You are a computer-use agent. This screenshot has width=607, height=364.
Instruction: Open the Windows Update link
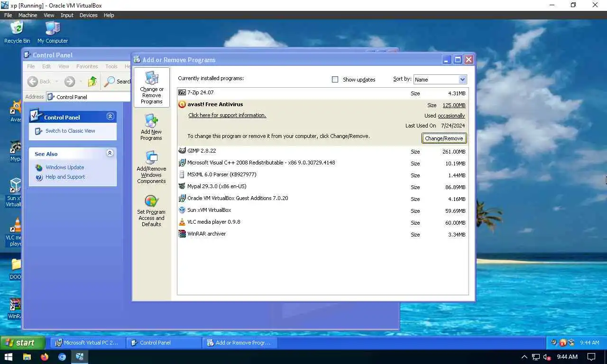pyautogui.click(x=65, y=167)
